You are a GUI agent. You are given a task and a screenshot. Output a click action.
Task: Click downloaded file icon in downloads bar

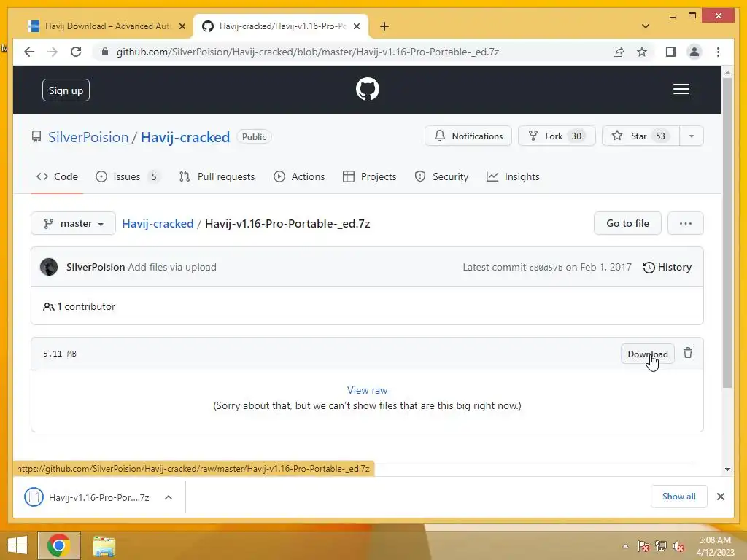point(34,497)
